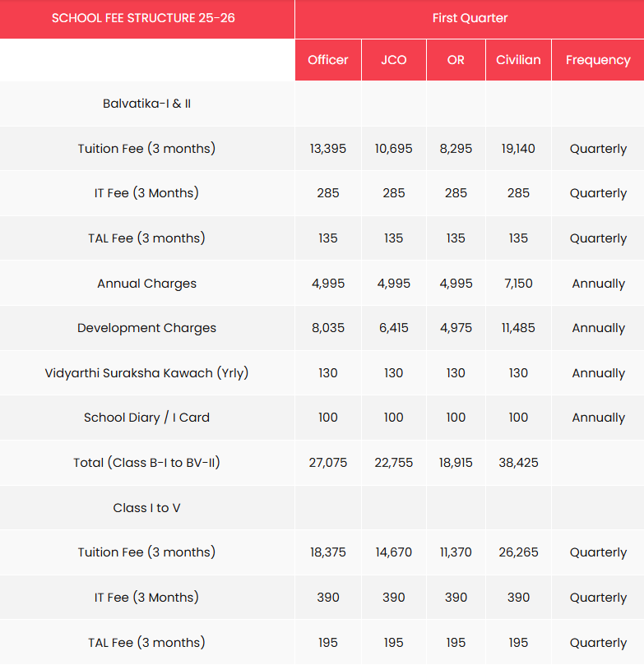644x665 pixels.
Task: Click the Officer column header
Action: pyautogui.click(x=328, y=60)
